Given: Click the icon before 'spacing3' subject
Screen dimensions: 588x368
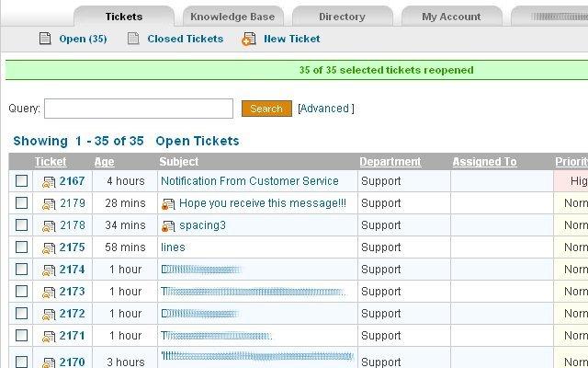Looking at the screenshot, I should pyautogui.click(x=168, y=226).
